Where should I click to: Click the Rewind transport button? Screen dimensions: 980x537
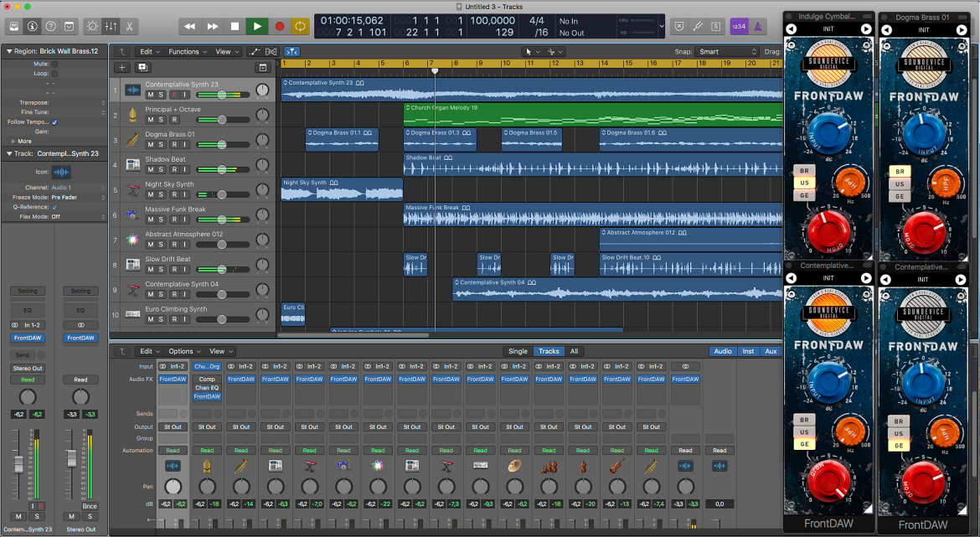pos(189,26)
